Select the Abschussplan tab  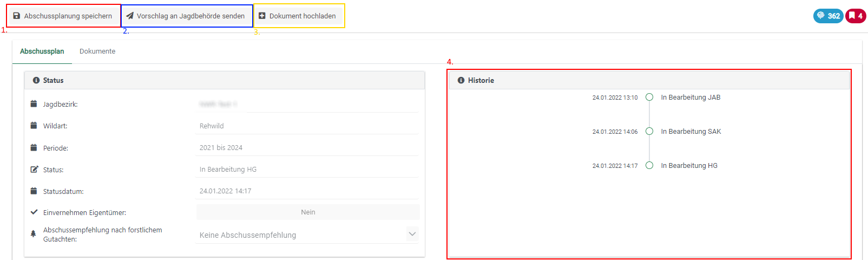[42, 51]
